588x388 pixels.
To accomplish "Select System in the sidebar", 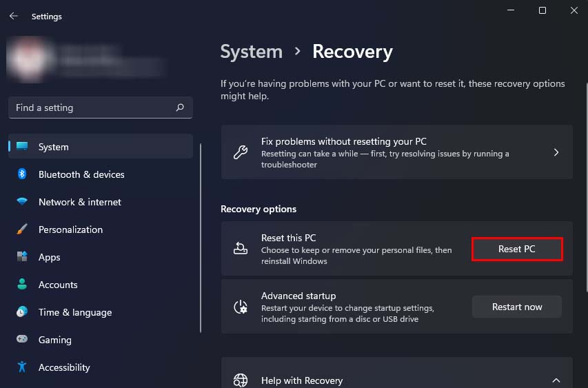I will pos(54,147).
